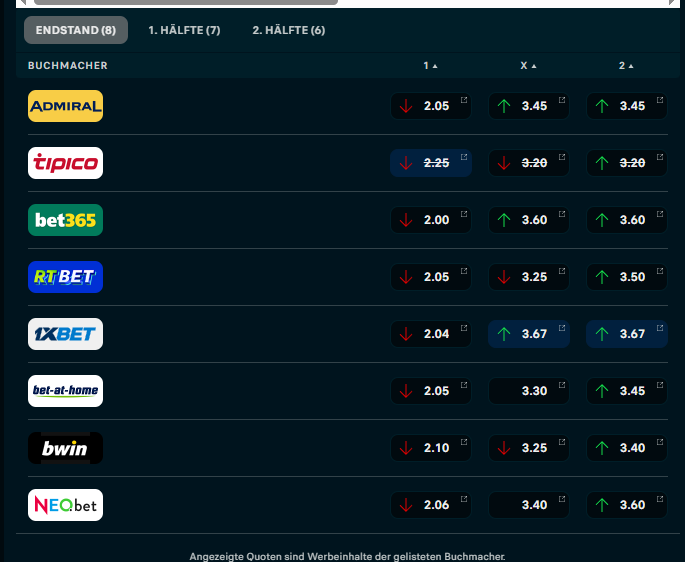Click the bet-at-home bookmaker logo
The width and height of the screenshot is (685, 562).
tap(65, 391)
